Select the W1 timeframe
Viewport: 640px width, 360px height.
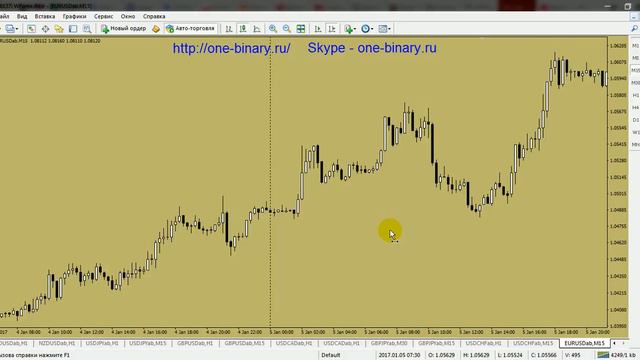pyautogui.click(x=636, y=132)
